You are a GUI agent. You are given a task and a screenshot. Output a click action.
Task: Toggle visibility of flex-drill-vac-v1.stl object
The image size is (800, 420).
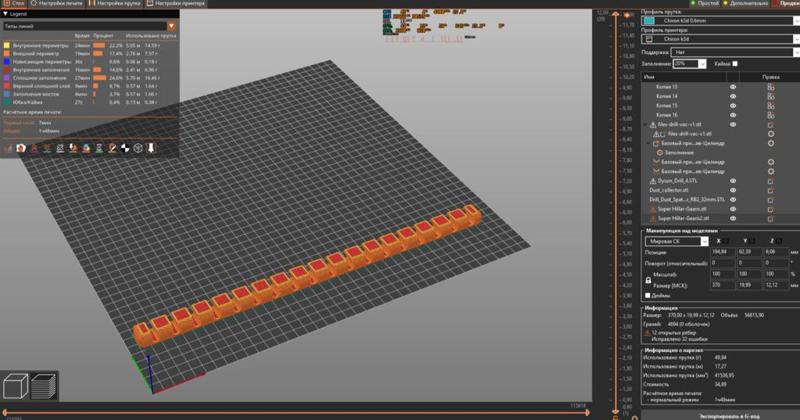pyautogui.click(x=733, y=125)
